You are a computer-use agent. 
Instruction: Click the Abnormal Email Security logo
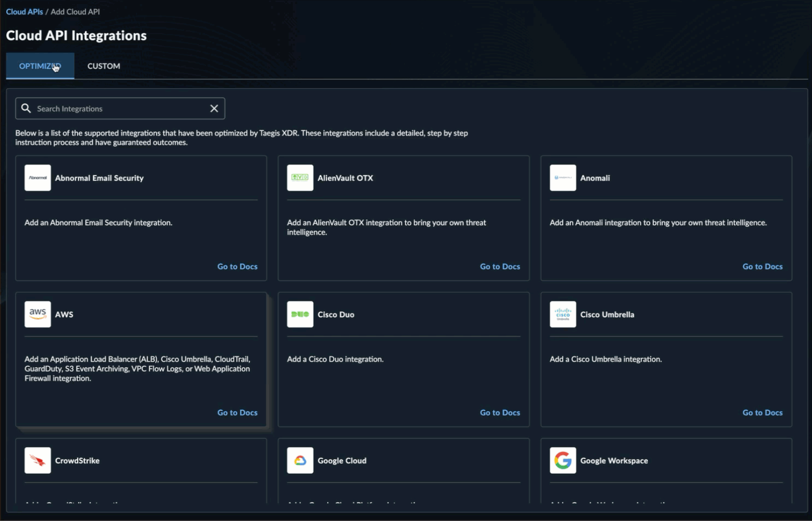click(38, 178)
